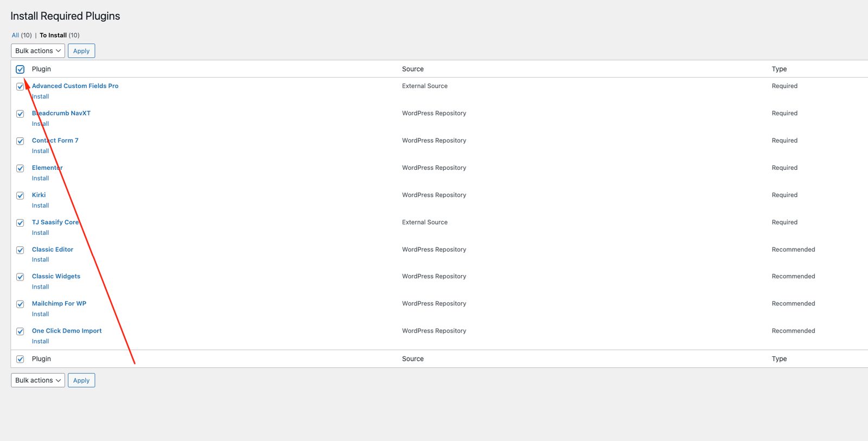Click Install under TJ Saasify Core
This screenshot has height=441, width=868.
40,233
